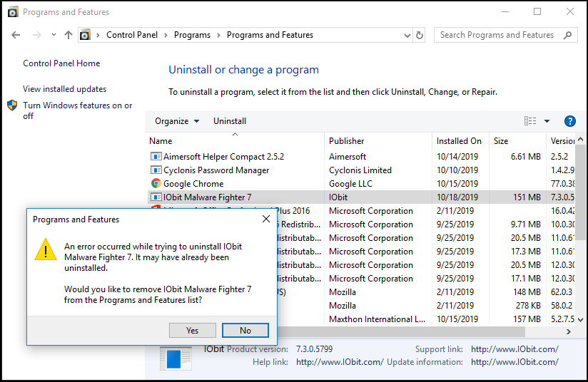Click No in the error dialog
Viewport: 588px width, 382px height.
pos(245,330)
